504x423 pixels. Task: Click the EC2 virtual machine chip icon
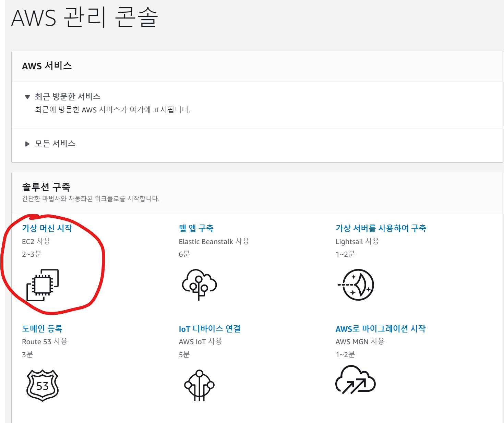(x=43, y=285)
